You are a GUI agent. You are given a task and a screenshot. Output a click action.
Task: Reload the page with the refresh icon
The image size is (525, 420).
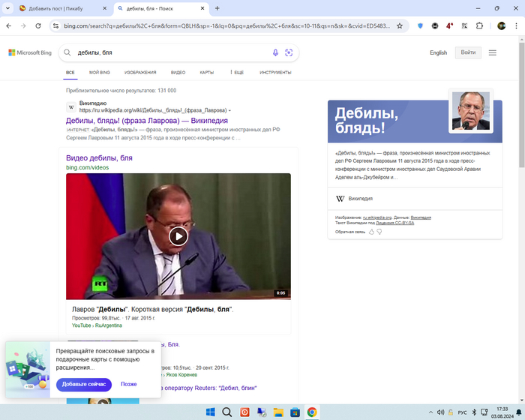click(38, 25)
